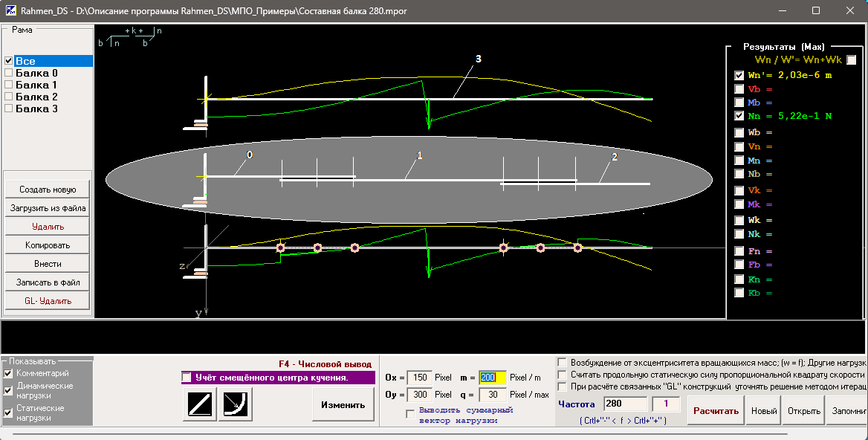The image size is (868, 440).
Task: Click the Частота input field showing 280
Action: (626, 404)
